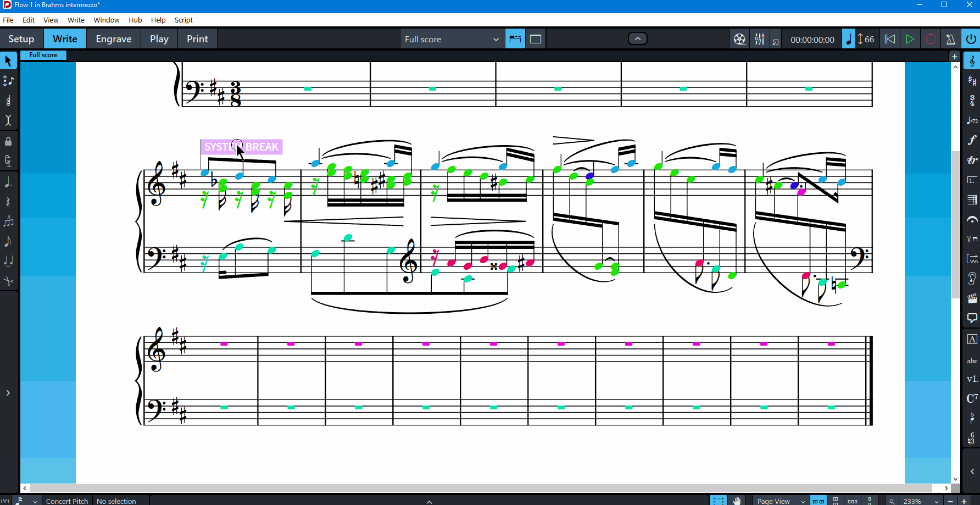The image size is (980, 505).
Task: Start playback with green play button
Action: [910, 39]
